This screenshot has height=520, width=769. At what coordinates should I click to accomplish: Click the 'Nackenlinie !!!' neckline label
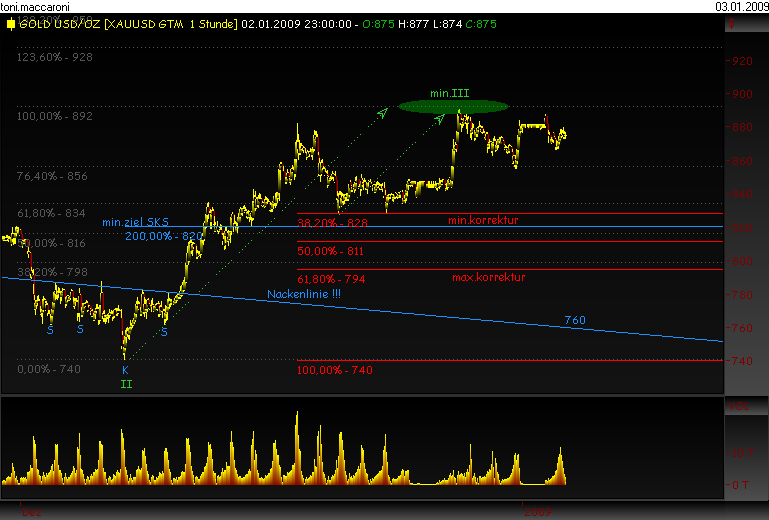point(304,294)
